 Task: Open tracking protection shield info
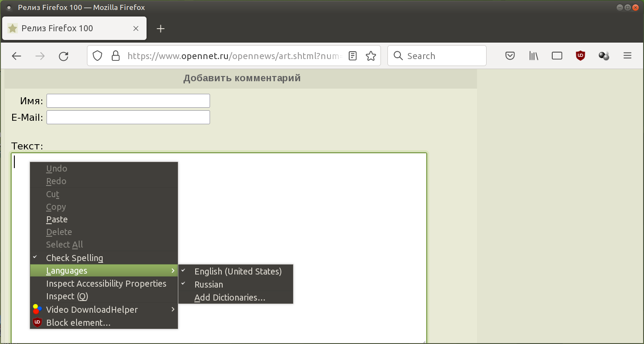[98, 56]
